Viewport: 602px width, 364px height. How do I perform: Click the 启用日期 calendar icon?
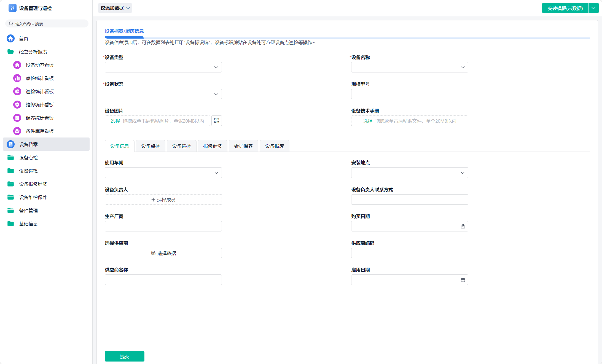(463, 280)
